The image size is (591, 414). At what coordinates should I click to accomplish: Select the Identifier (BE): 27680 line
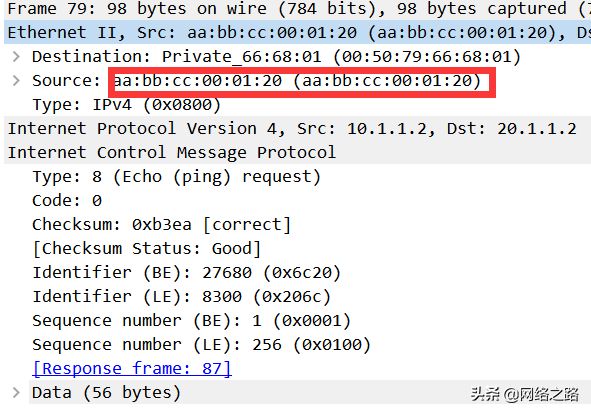pyautogui.click(x=187, y=273)
